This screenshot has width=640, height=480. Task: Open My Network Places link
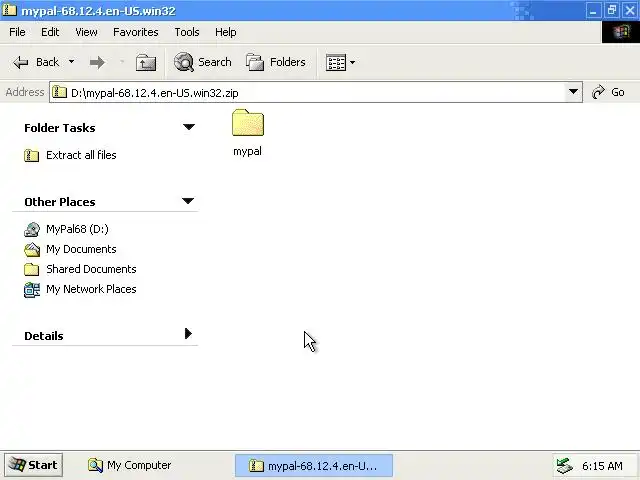click(x=91, y=289)
